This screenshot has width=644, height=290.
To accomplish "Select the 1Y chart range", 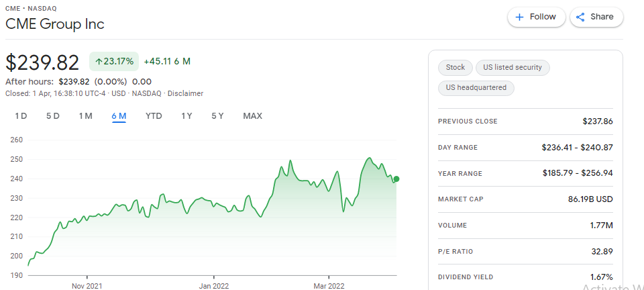I will point(186,116).
